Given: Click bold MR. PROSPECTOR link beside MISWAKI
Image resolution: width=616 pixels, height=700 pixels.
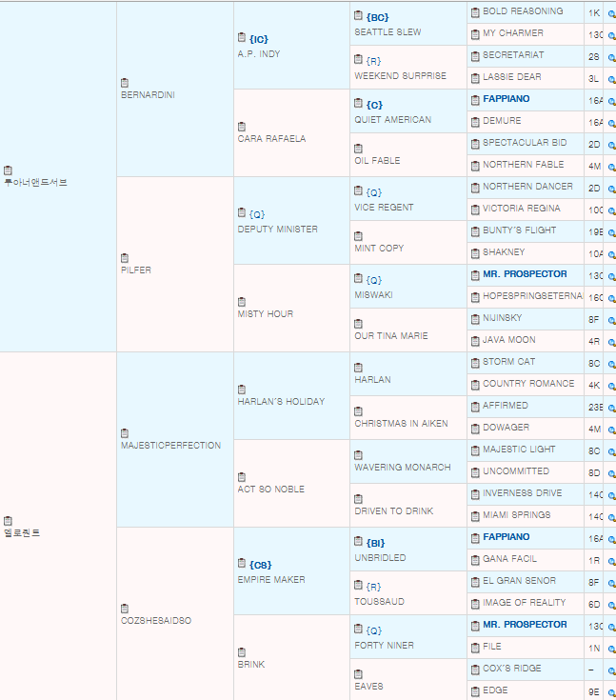Looking at the screenshot, I should (x=525, y=273).
